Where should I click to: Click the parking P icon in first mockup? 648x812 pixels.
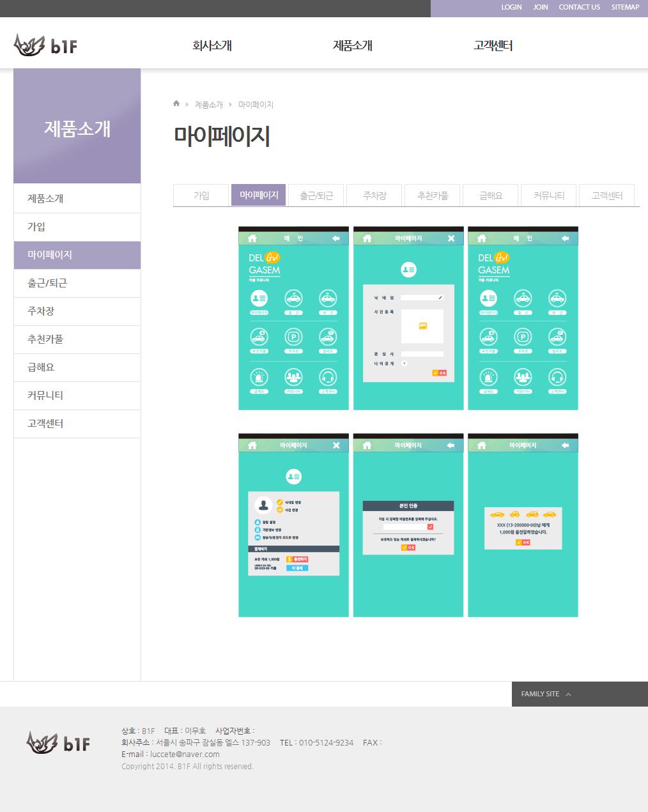point(293,337)
